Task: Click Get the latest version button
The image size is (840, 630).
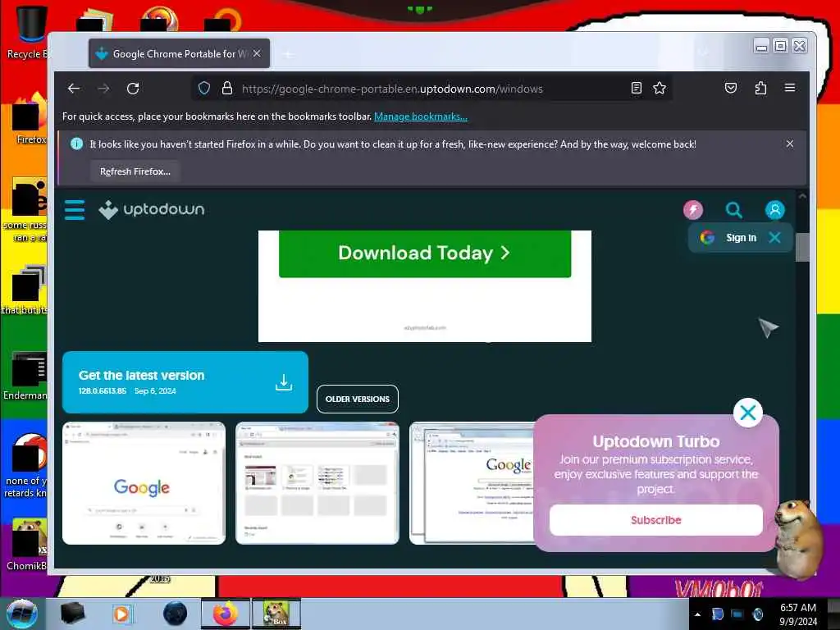Action: tap(185, 382)
